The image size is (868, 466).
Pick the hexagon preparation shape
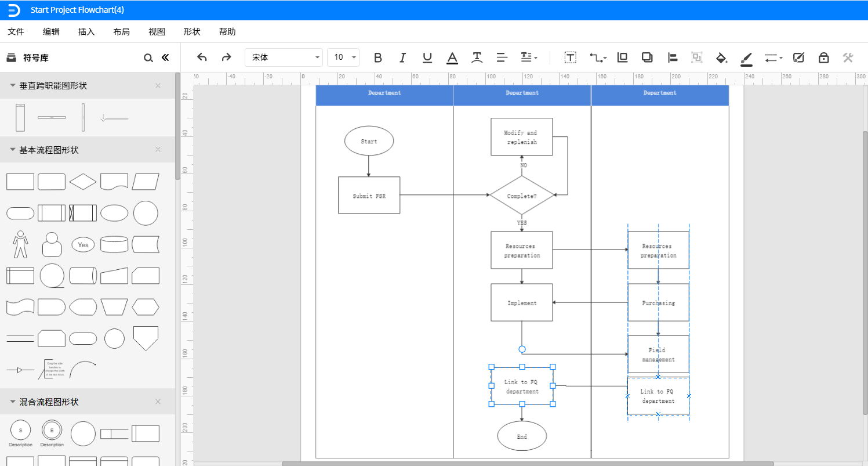coord(146,307)
